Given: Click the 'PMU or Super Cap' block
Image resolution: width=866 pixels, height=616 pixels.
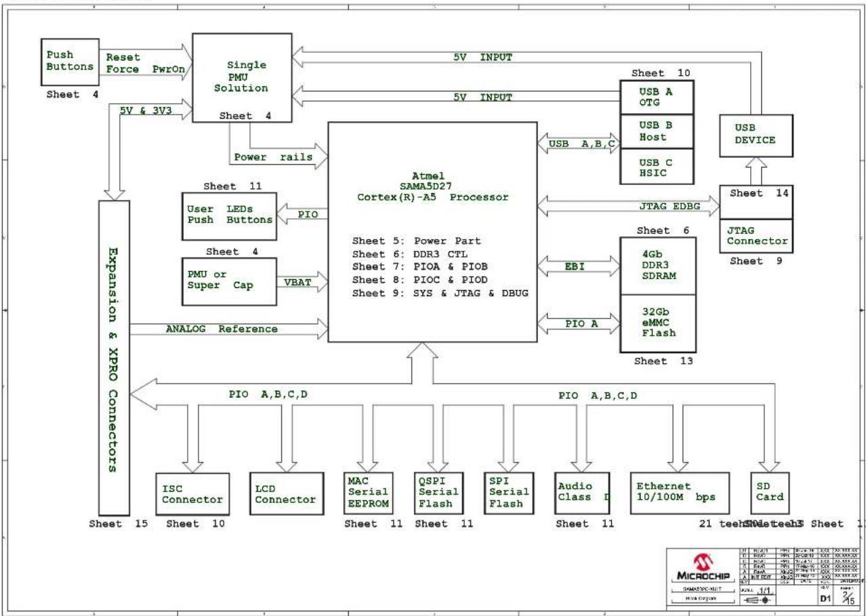Looking at the screenshot, I should (229, 281).
